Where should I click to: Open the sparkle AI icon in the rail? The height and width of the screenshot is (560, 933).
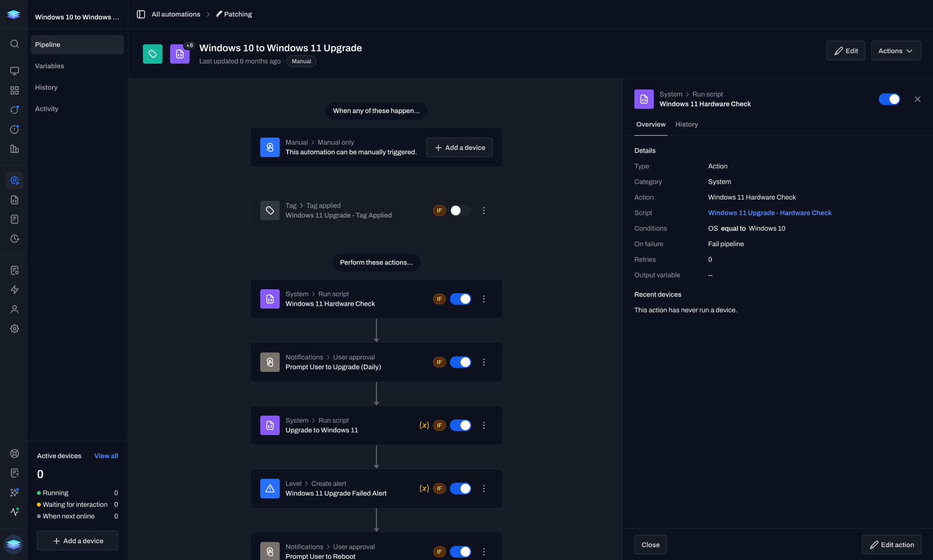click(x=15, y=492)
